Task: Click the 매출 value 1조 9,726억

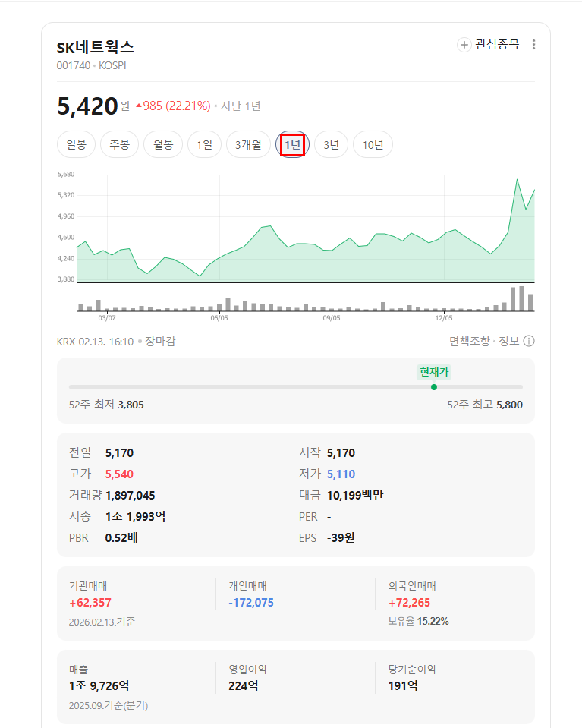Action: [99, 685]
